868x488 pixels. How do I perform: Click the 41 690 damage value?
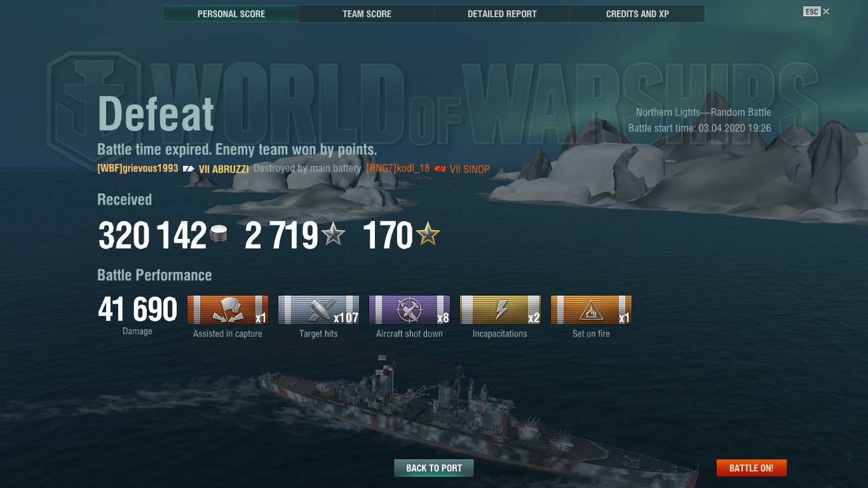(137, 309)
